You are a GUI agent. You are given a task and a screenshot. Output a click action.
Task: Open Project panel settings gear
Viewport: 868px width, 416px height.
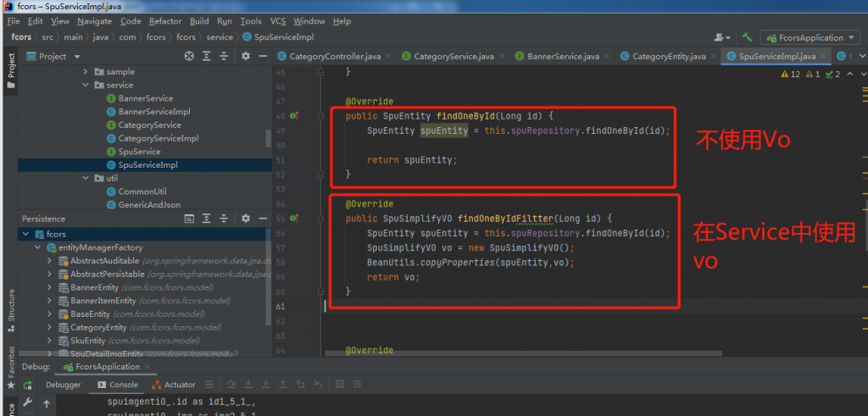(x=246, y=57)
